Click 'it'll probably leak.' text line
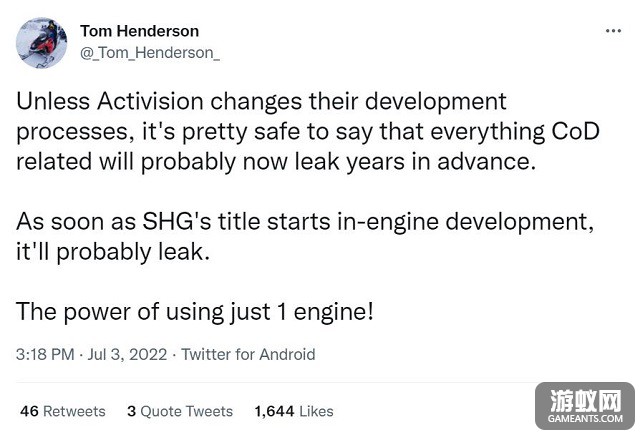This screenshot has height=435, width=640. pos(113,252)
